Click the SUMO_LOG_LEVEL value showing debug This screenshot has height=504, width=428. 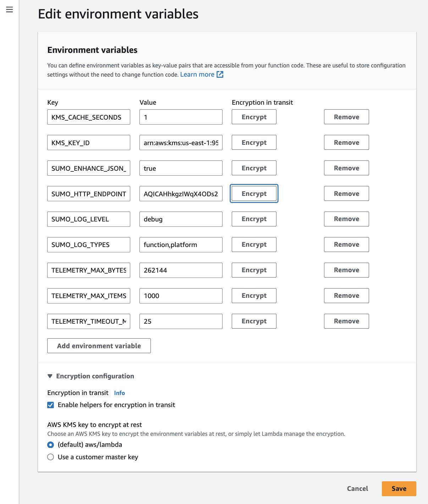point(181,219)
